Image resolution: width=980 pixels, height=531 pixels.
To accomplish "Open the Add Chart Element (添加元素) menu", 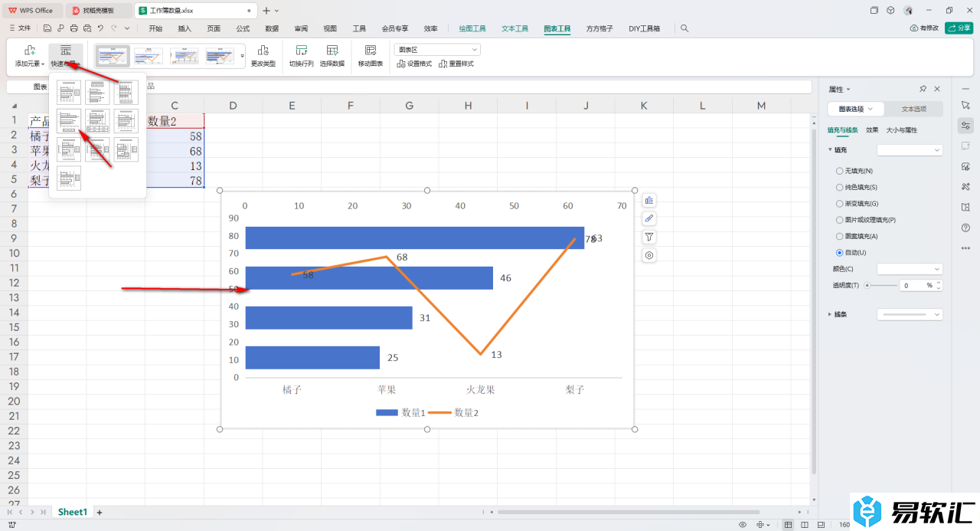I will pyautogui.click(x=30, y=56).
